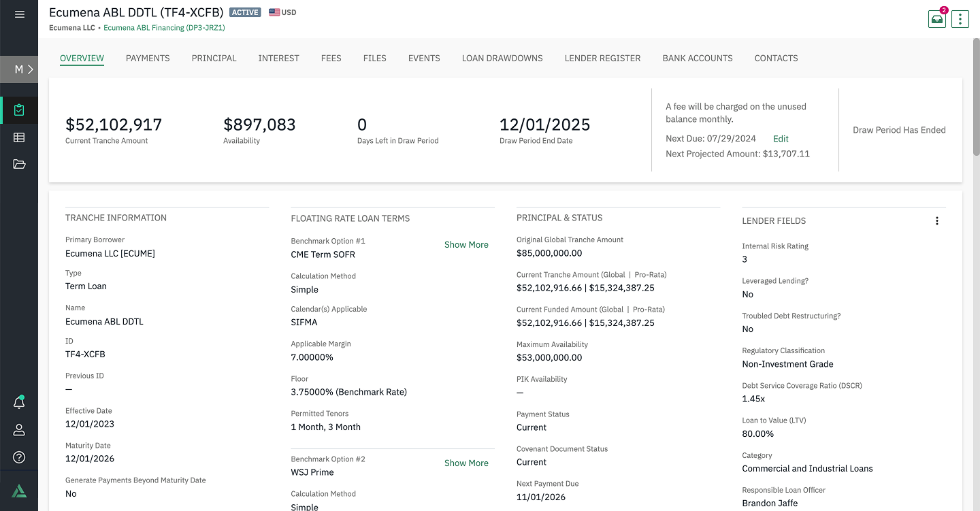This screenshot has width=980, height=511.
Task: Switch to the Interest tab
Action: pos(279,58)
